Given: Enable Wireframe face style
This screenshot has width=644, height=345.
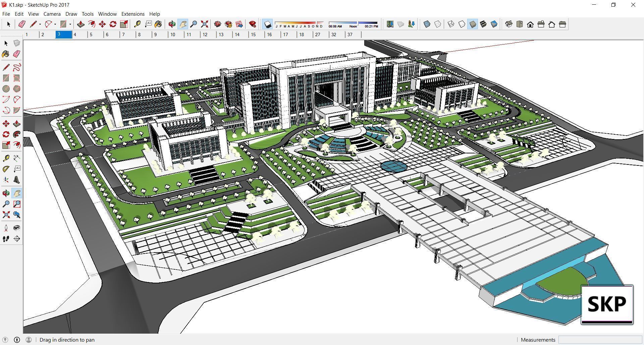Looking at the screenshot, I should tap(451, 24).
